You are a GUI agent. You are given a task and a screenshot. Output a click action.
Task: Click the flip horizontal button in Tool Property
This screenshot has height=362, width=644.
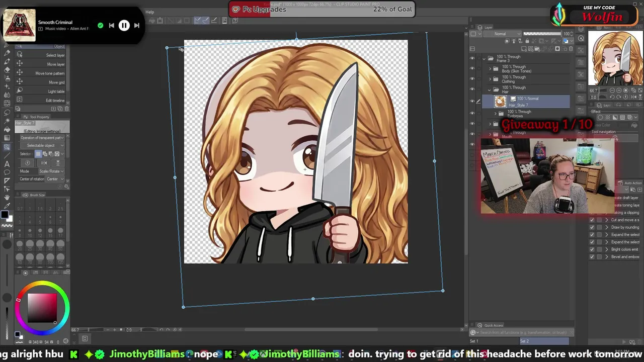tap(44, 163)
